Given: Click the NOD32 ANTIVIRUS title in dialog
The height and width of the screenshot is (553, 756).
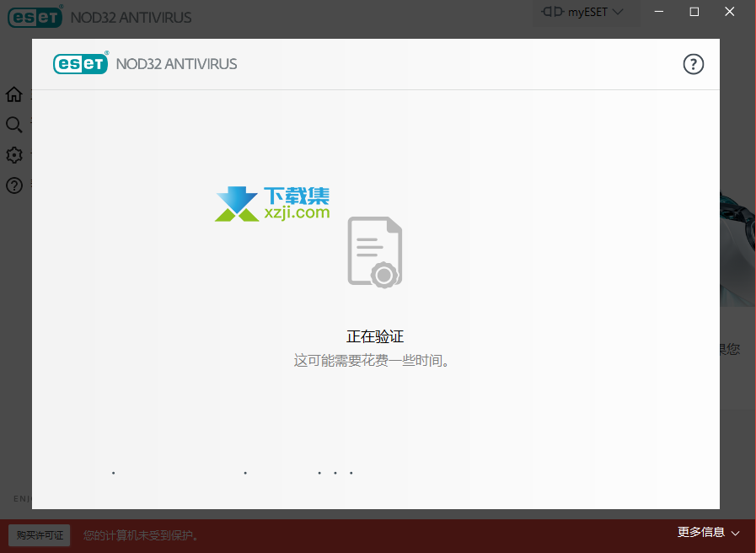Looking at the screenshot, I should [176, 64].
